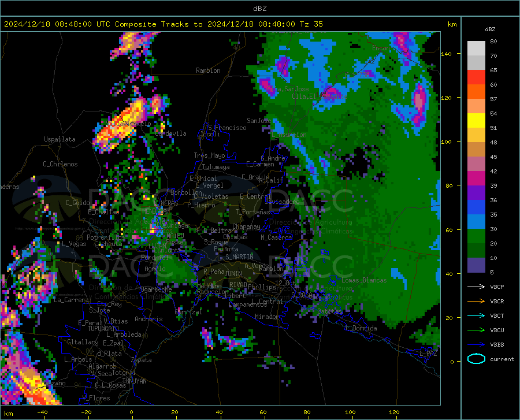
Task: Click the 'Capdevila' map label
Action: tap(170, 133)
